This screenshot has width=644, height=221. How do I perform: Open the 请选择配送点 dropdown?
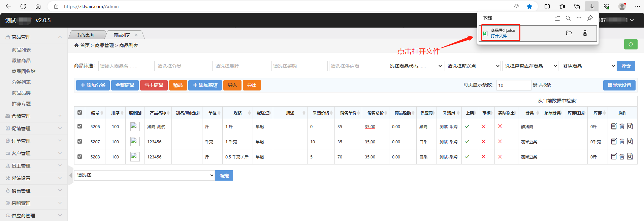473,66
